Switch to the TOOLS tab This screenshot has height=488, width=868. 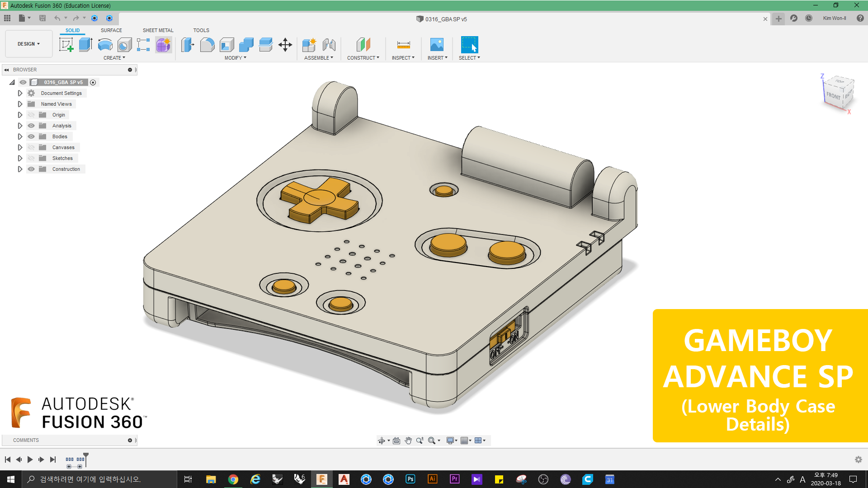(201, 30)
